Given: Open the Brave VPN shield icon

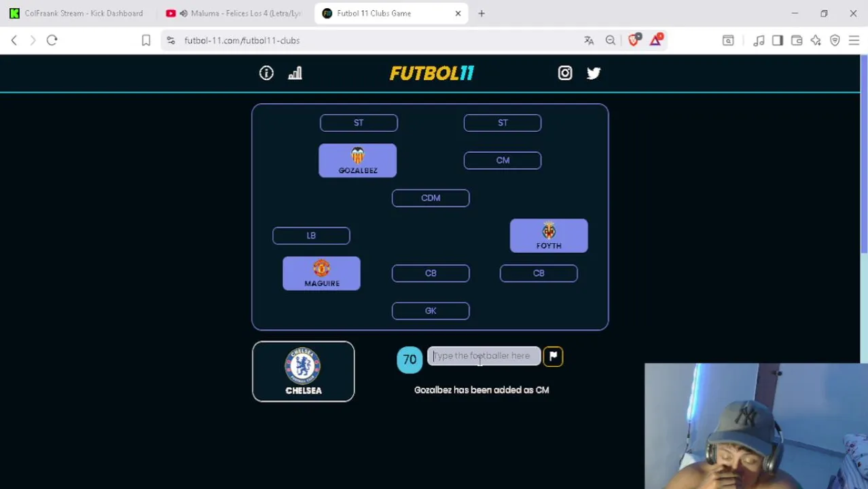Looking at the screenshot, I should tap(835, 40).
